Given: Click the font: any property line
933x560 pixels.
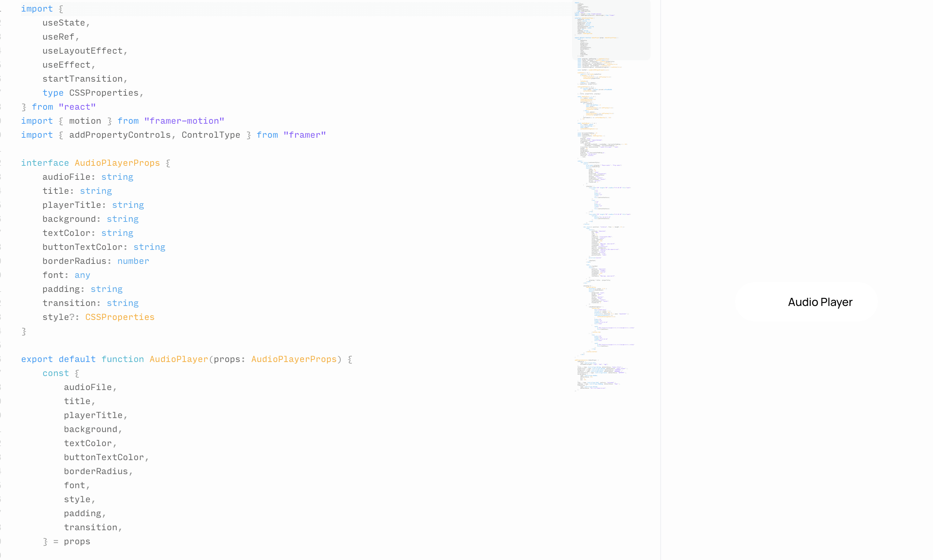Looking at the screenshot, I should pyautogui.click(x=66, y=275).
